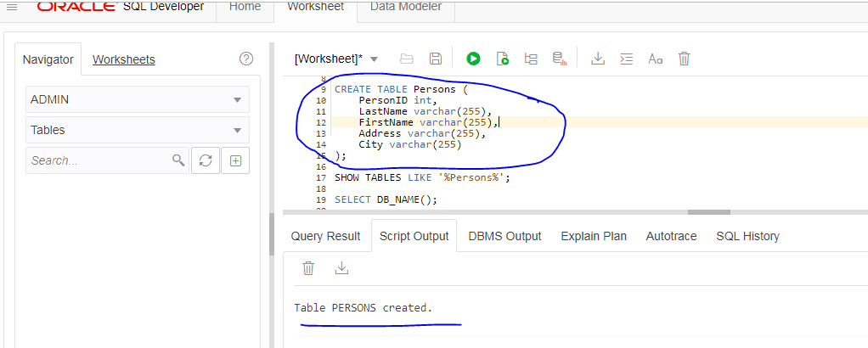Viewport: 868px width, 348px height.
Task: Expand the ADMIN schema dropdown
Action: pyautogui.click(x=138, y=99)
